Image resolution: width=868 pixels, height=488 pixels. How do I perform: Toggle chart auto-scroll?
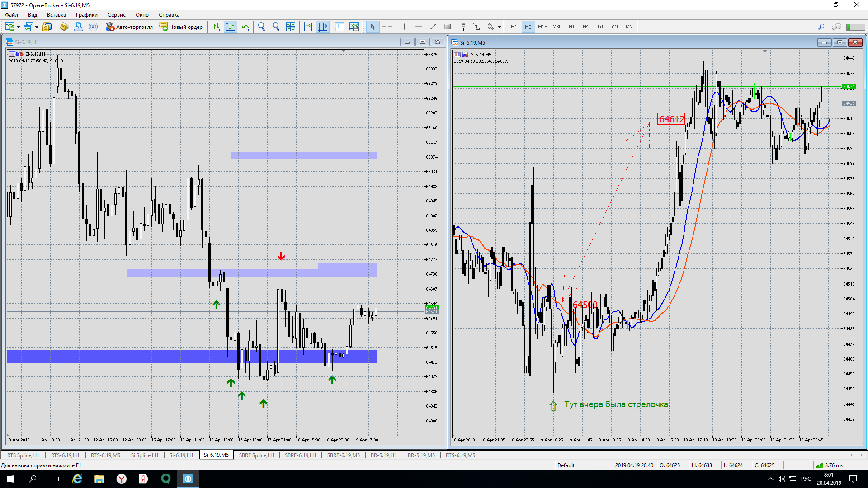tap(308, 27)
